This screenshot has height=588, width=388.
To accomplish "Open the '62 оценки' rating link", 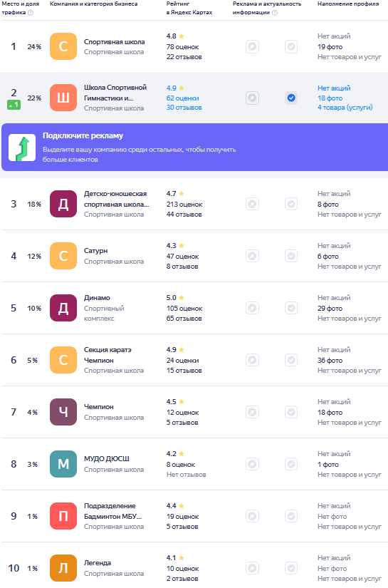I will [182, 98].
